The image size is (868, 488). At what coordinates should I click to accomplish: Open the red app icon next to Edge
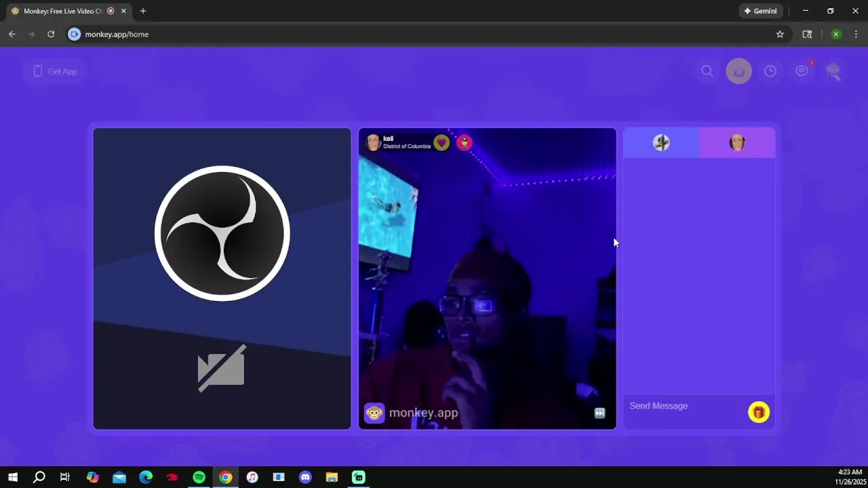(172, 477)
